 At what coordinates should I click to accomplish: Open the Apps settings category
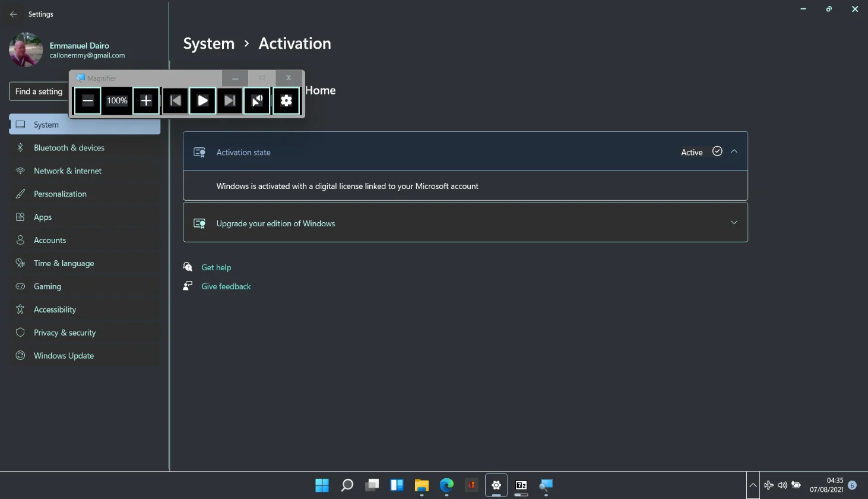click(84, 217)
